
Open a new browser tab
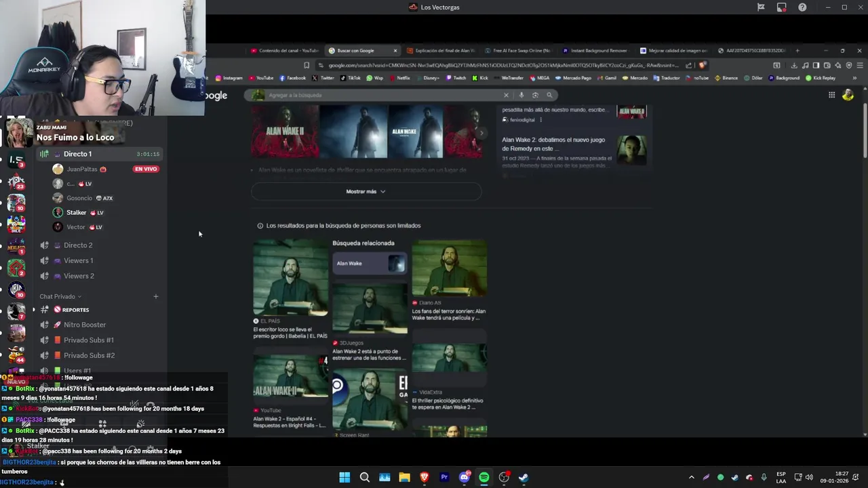[797, 51]
